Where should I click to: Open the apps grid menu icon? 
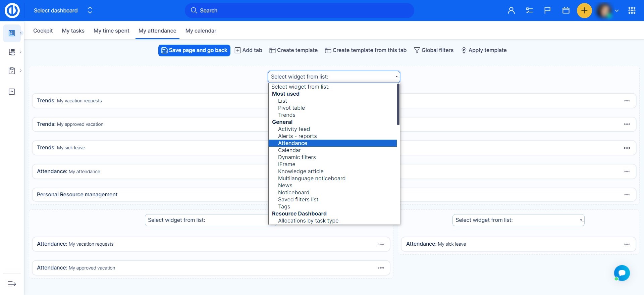point(632,10)
